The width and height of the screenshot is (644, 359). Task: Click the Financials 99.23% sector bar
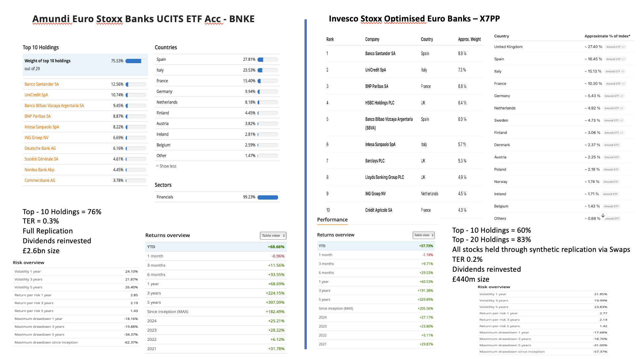(268, 197)
